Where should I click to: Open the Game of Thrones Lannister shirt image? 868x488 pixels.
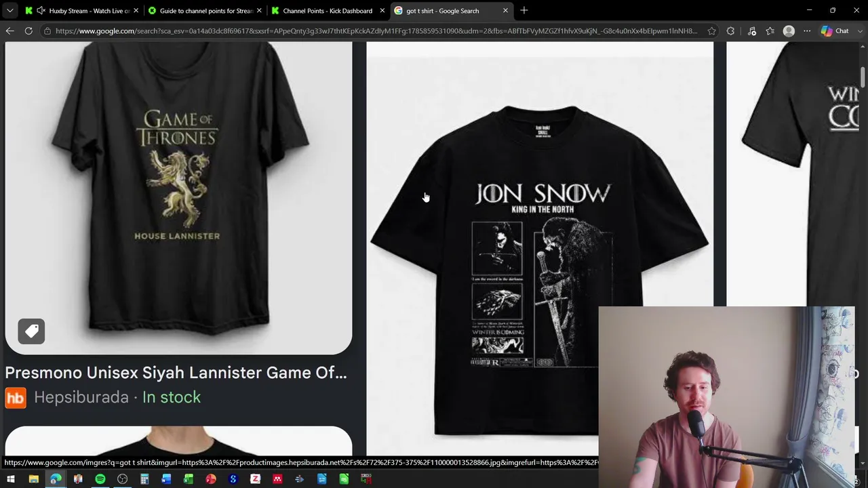click(x=178, y=198)
